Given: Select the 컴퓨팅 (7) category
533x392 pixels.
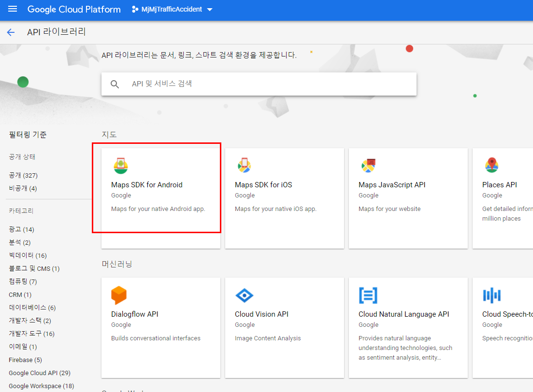Looking at the screenshot, I should [x=23, y=281].
